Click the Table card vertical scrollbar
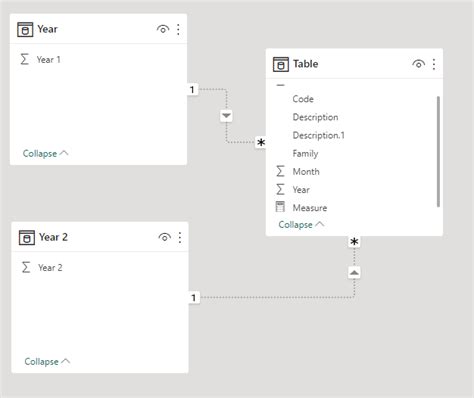The height and width of the screenshot is (398, 474). click(x=438, y=152)
